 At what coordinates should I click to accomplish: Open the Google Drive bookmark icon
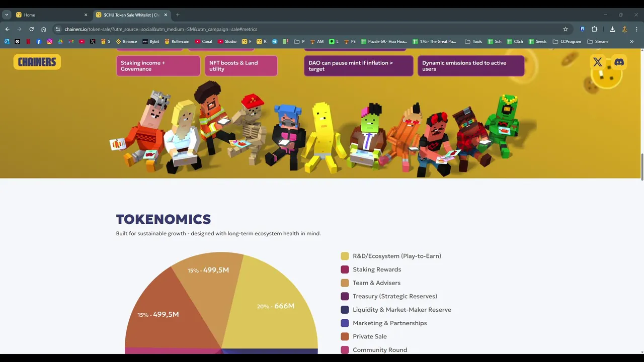point(60,42)
